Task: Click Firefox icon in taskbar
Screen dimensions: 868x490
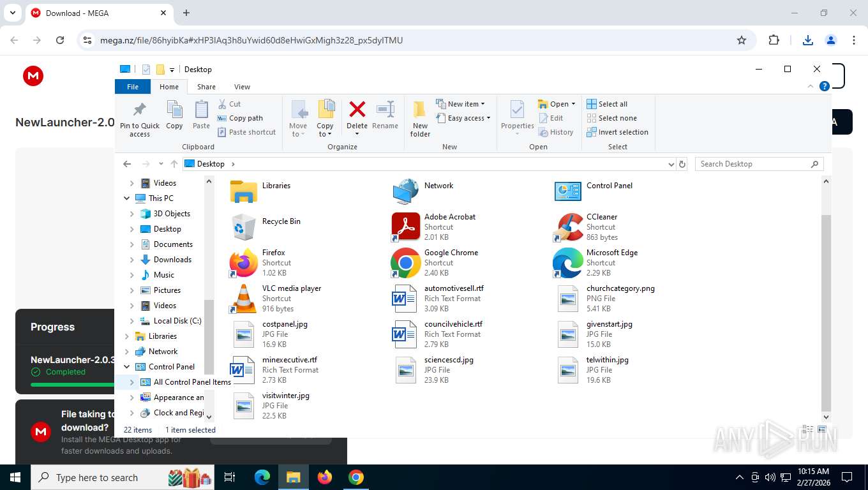Action: (x=325, y=477)
